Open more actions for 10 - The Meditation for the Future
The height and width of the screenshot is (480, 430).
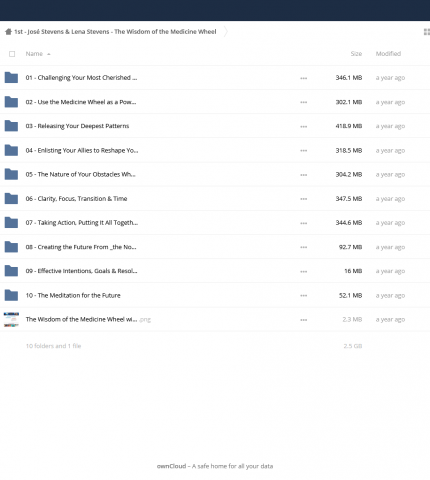(303, 295)
